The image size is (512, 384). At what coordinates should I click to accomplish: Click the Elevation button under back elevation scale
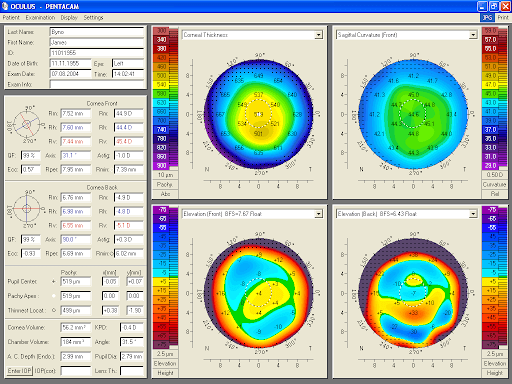pos(495,364)
